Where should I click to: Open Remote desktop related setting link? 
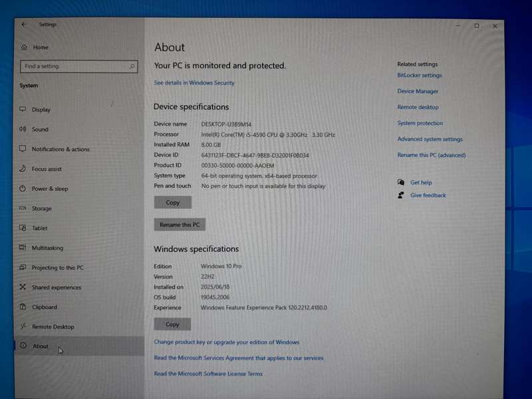pyautogui.click(x=418, y=107)
